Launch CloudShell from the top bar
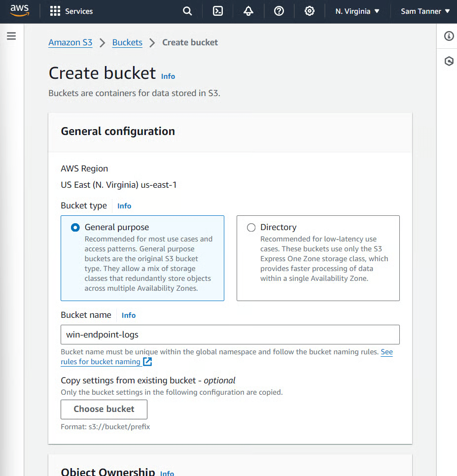The height and width of the screenshot is (476, 457). point(218,11)
